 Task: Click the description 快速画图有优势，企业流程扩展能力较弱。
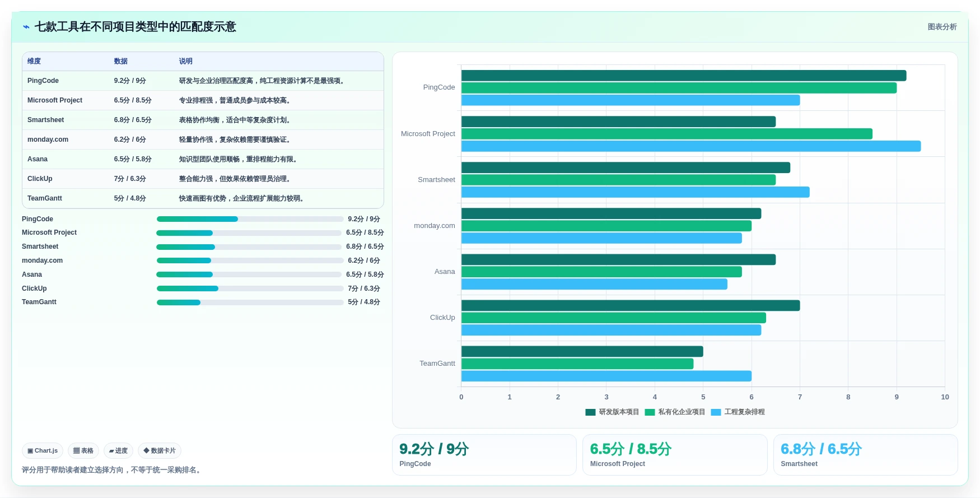242,198
